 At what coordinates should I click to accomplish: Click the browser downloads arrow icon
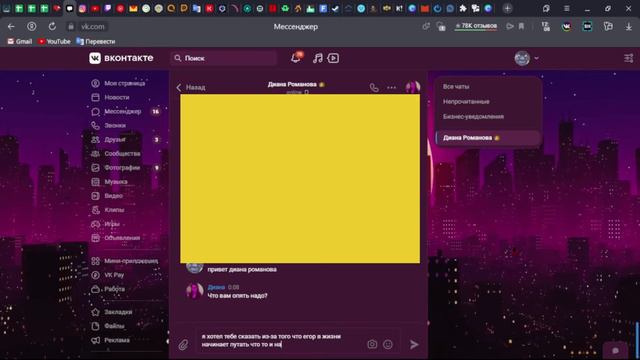click(629, 27)
